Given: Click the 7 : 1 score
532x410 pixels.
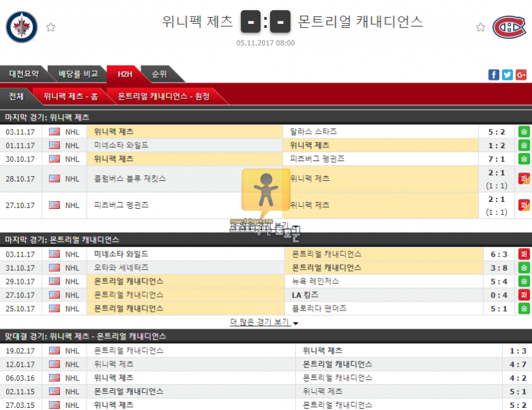Looking at the screenshot, I should point(497,159).
